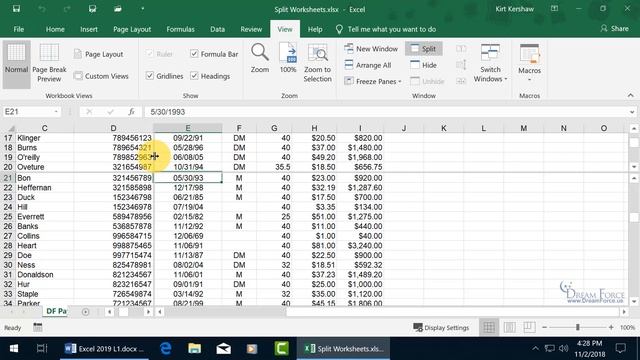Image resolution: width=640 pixels, height=360 pixels.
Task: Click the macro recording status bar icon
Action: tap(38, 327)
